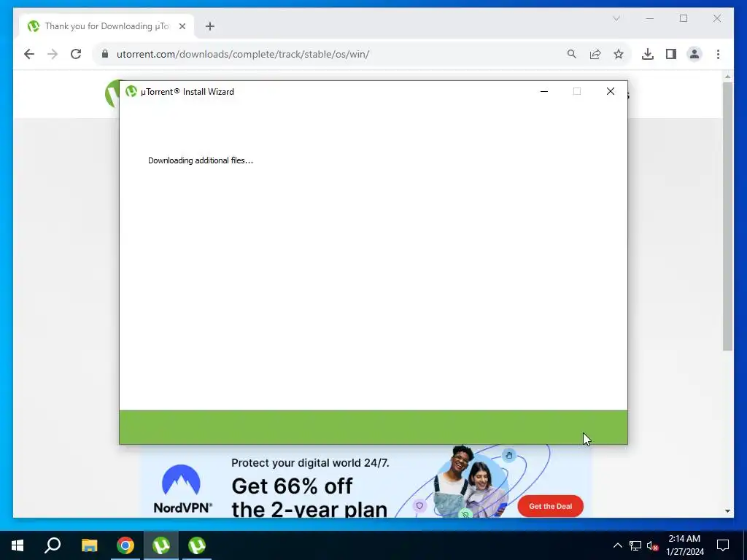Minimize the µTorrent Install Wizard
747x560 pixels.
pyautogui.click(x=544, y=91)
